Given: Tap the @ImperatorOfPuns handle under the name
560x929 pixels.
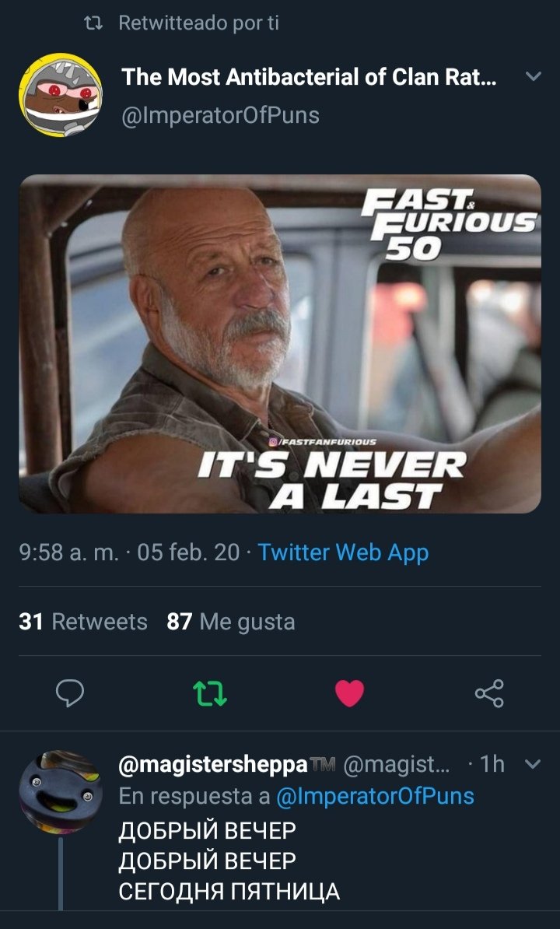Looking at the screenshot, I should point(220,115).
